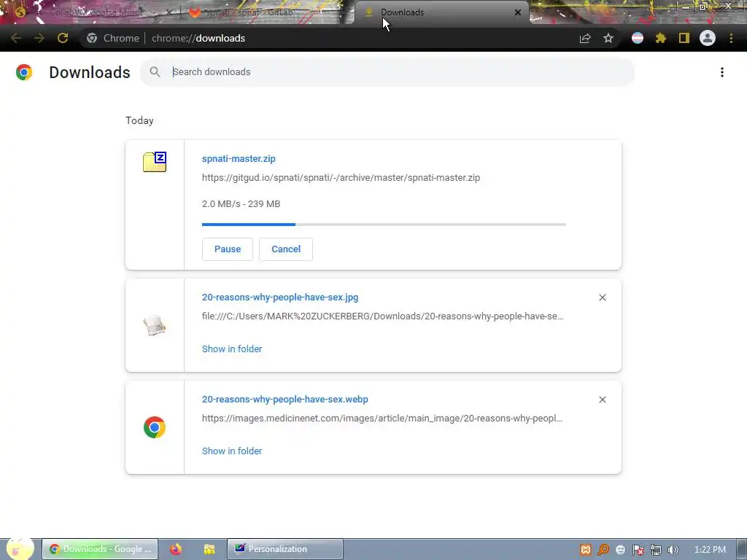Click the striped flag extension icon
This screenshot has width=747, height=560.
638,38
